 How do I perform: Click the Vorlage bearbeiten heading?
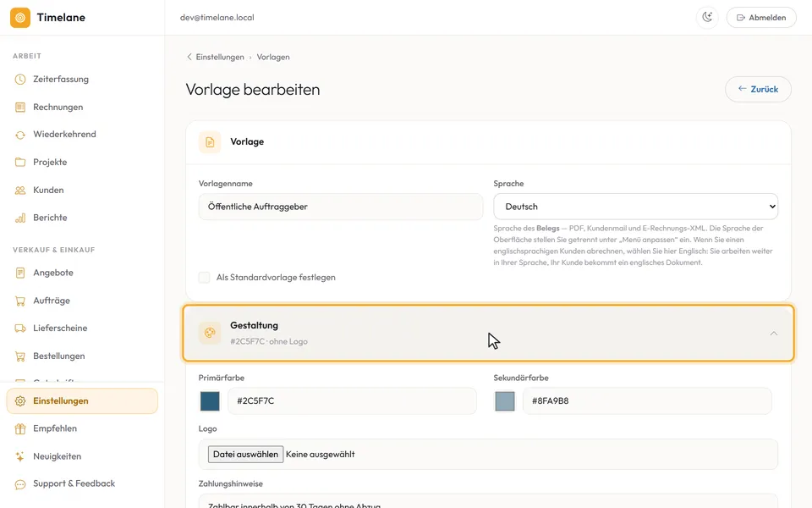(253, 89)
